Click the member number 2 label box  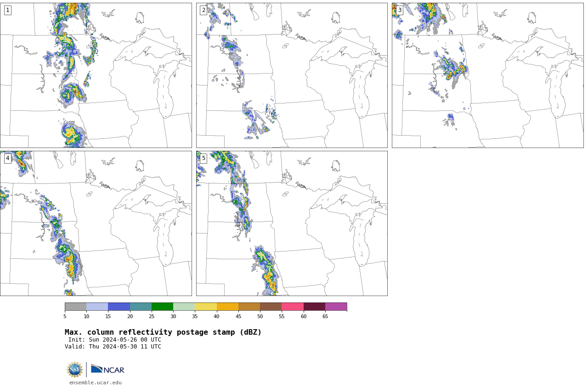(204, 10)
